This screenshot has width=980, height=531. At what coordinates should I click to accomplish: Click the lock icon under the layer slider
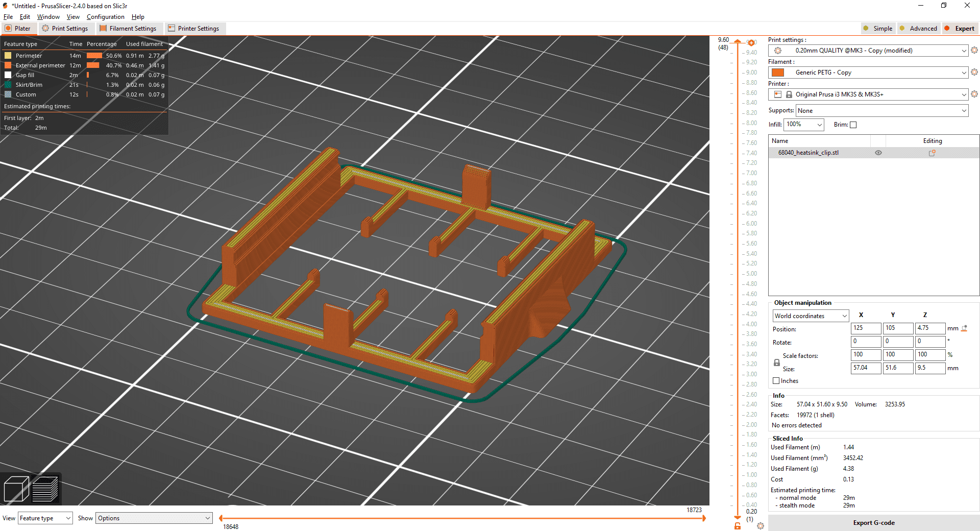click(738, 526)
